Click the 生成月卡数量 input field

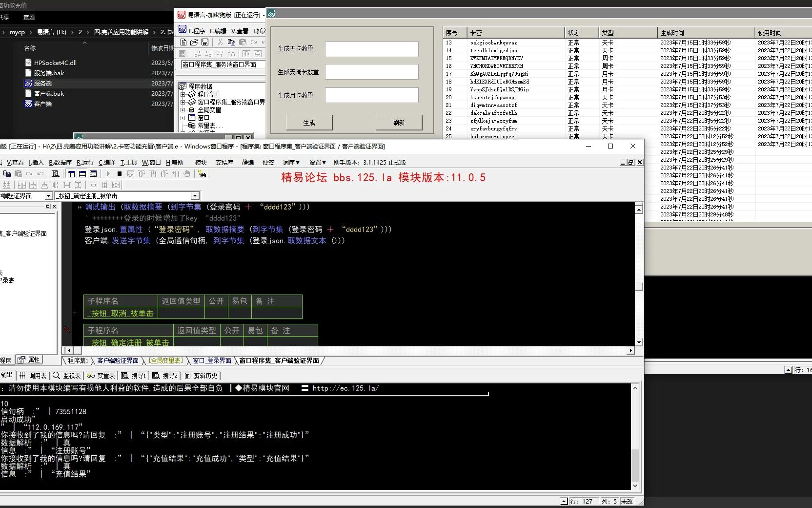[372, 95]
